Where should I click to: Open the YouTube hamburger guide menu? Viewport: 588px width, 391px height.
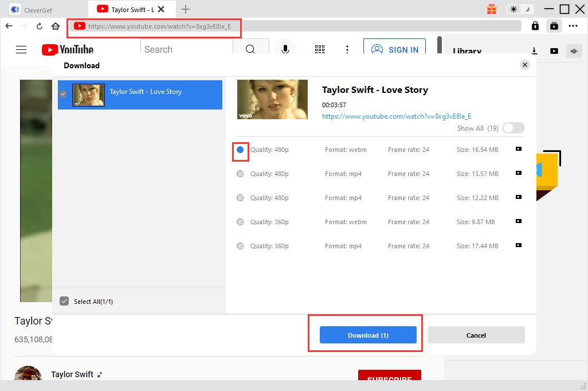tap(21, 50)
